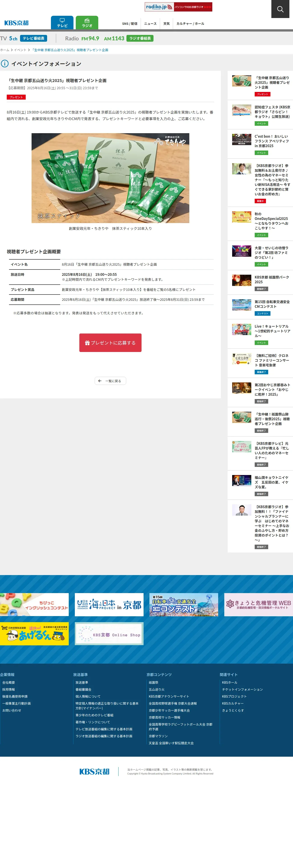Image resolution: width=293 pixels, height=868 pixels.
Task: Click the red プレゼント tag under title
Action: [x=16, y=97]
